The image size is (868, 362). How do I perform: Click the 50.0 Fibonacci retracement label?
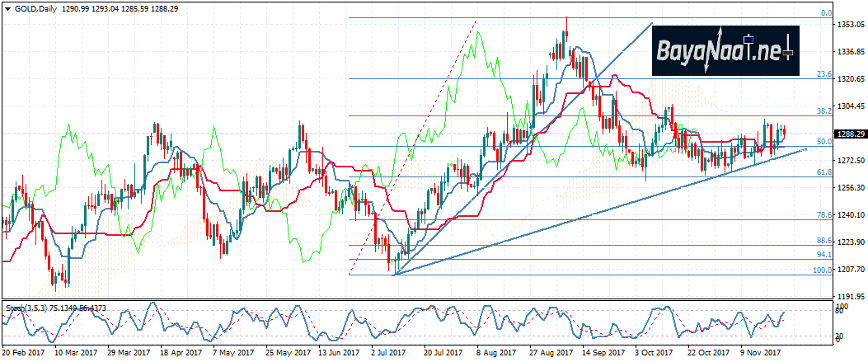[x=823, y=142]
